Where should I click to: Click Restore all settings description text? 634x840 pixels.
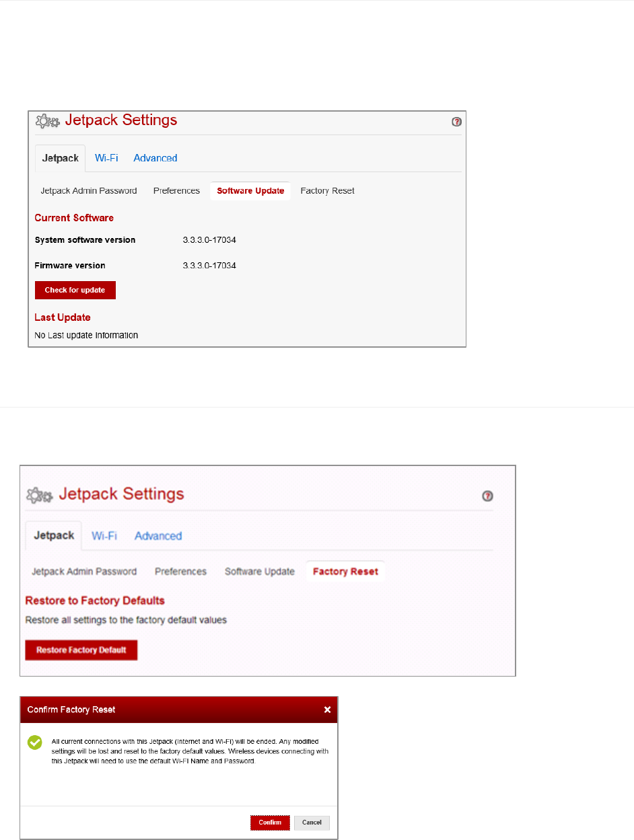(126, 620)
